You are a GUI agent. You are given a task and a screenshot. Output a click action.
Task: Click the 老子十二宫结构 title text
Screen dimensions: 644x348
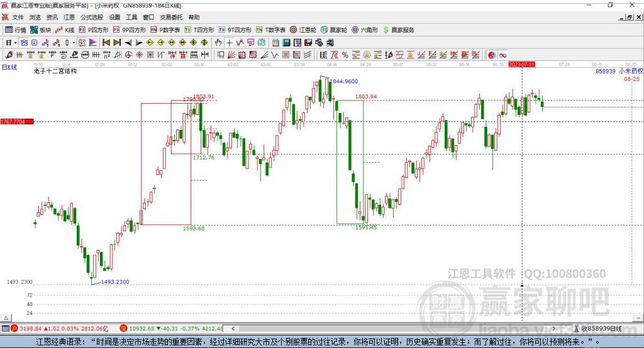[55, 71]
